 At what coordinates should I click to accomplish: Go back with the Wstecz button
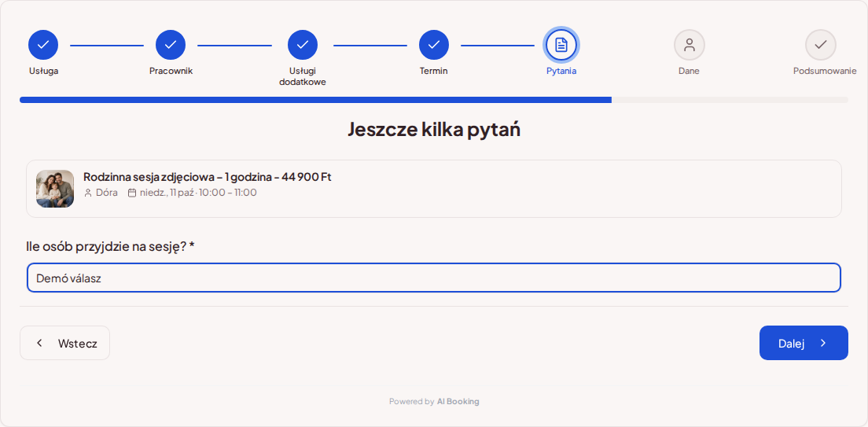[64, 343]
